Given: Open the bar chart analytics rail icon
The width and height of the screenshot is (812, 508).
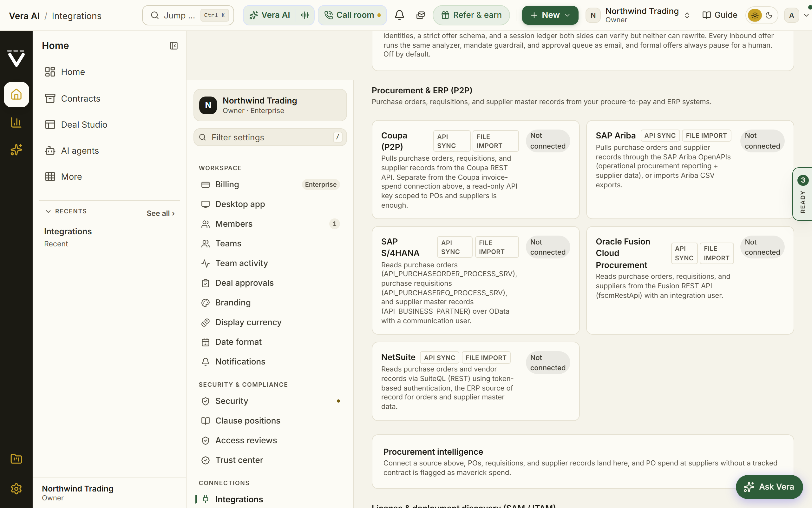Looking at the screenshot, I should coord(16,122).
